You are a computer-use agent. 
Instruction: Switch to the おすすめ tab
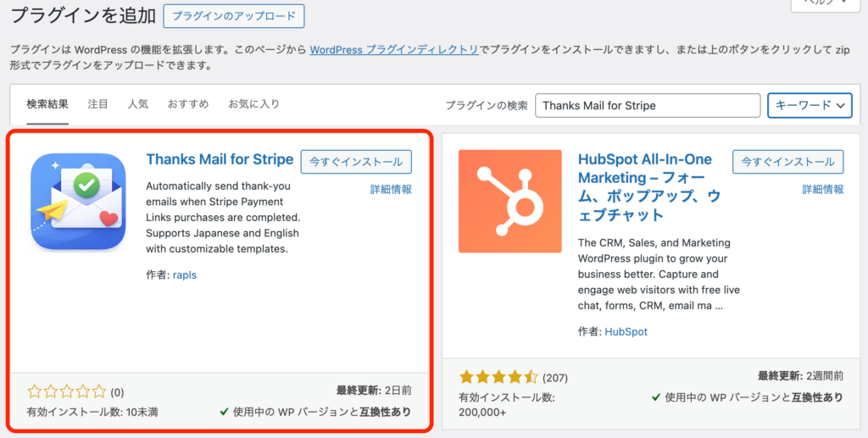point(188,104)
